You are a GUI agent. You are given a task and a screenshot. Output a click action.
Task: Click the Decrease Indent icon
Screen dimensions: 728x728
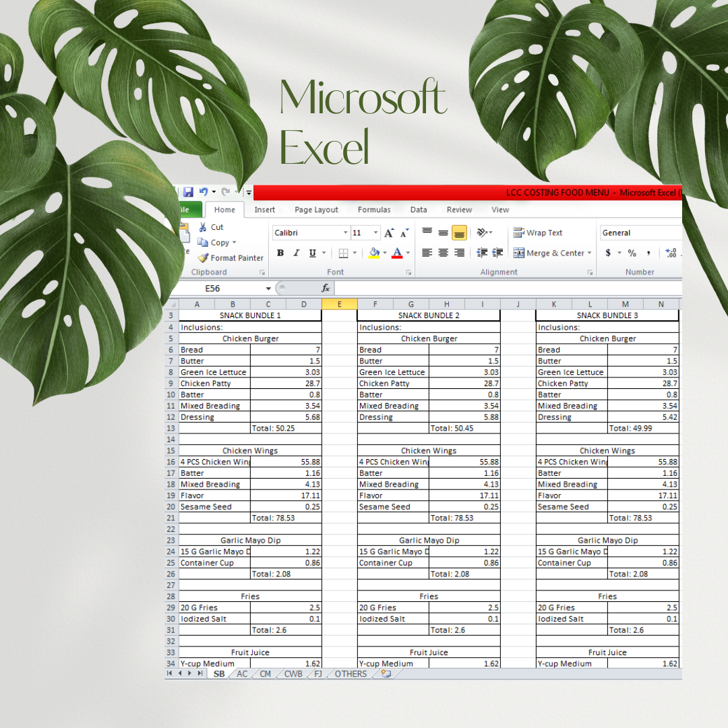click(x=482, y=253)
